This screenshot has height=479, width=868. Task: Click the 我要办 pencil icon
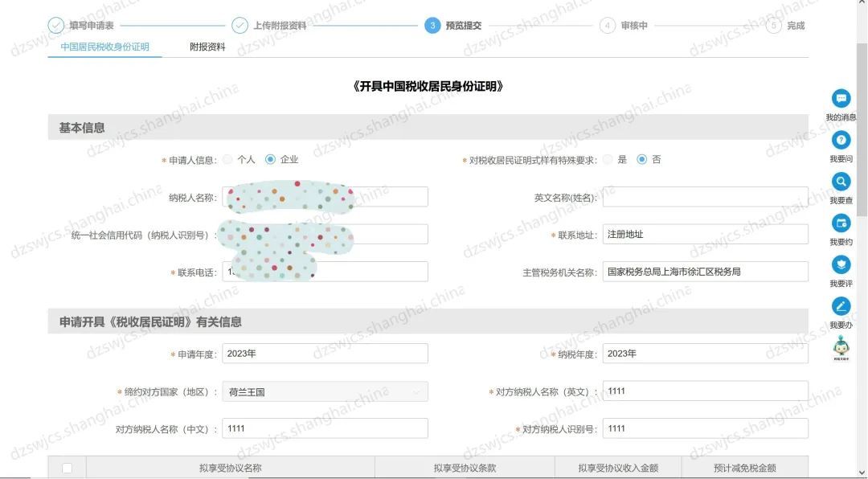[x=841, y=306]
